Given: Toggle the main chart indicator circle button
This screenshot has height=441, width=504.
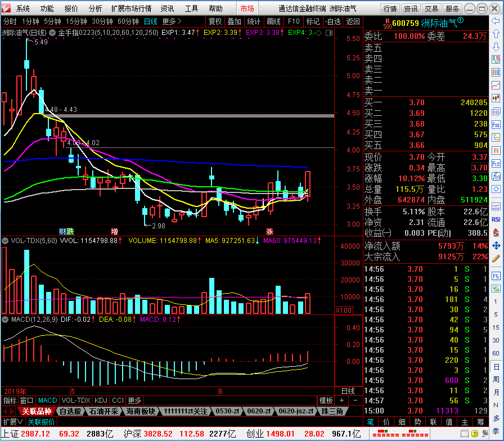Looking at the screenshot, I should 52,33.
